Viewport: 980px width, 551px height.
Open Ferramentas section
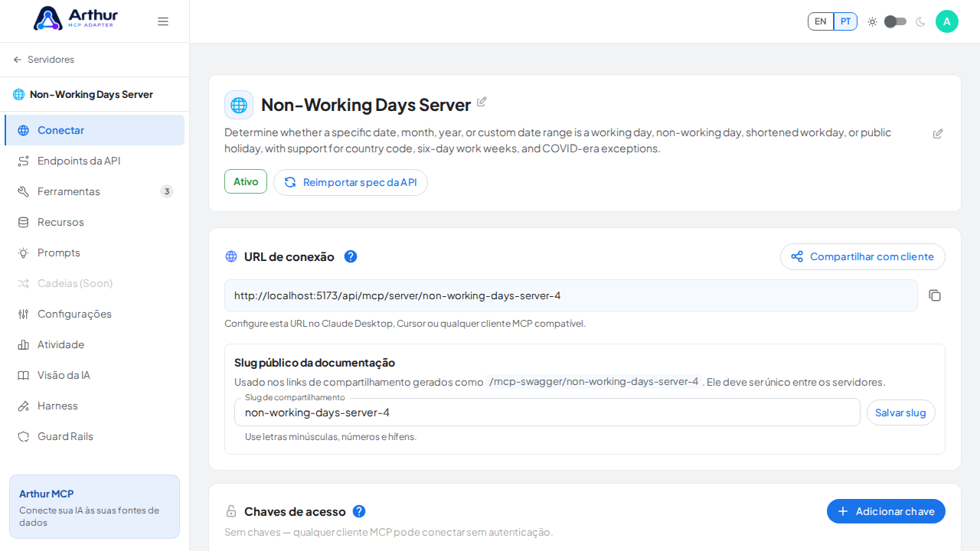94,191
